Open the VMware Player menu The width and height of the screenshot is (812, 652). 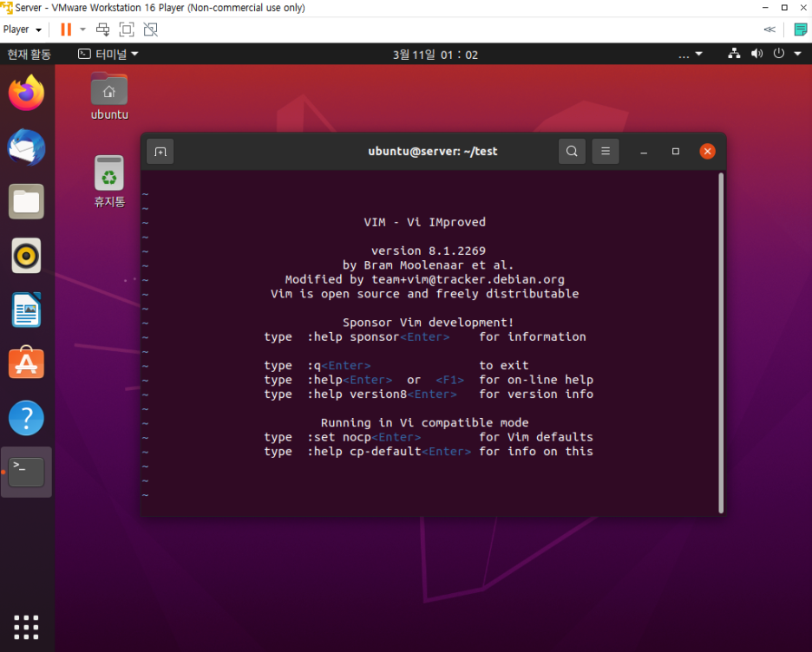tap(23, 29)
